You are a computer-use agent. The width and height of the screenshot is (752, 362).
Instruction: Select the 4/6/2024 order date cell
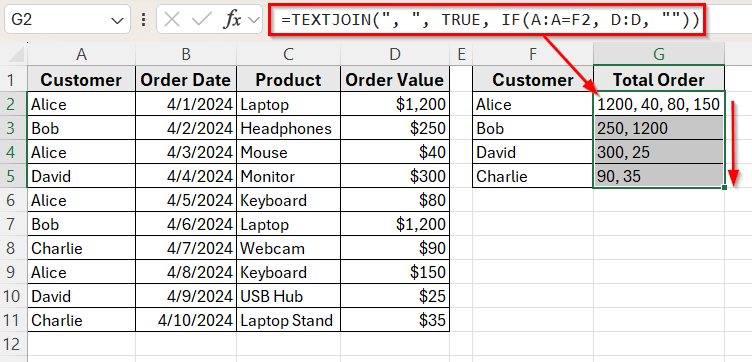coord(186,224)
